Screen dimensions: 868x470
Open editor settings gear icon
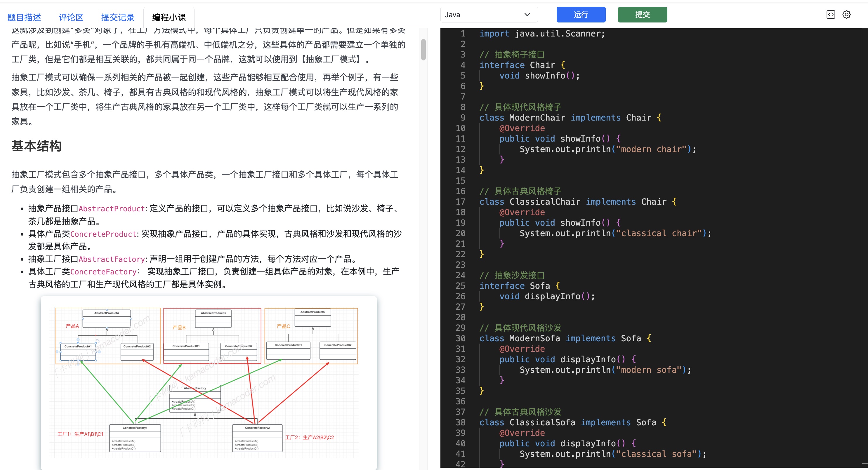click(846, 15)
